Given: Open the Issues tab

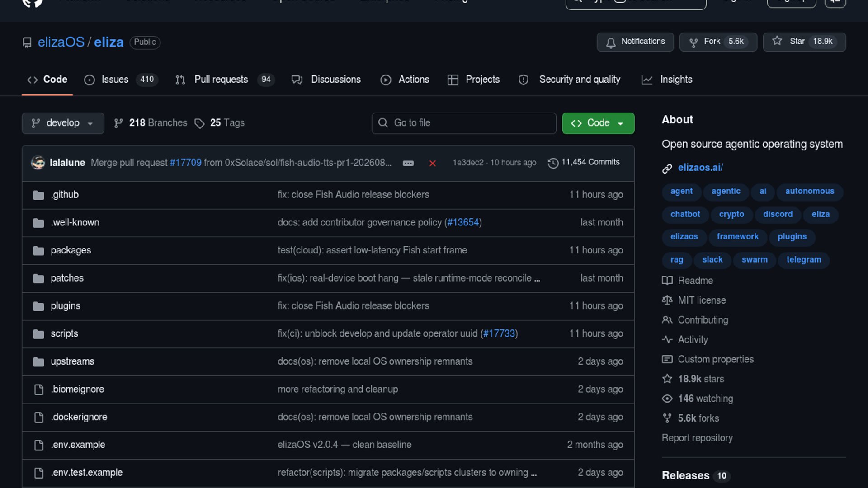Looking at the screenshot, I should click(121, 80).
